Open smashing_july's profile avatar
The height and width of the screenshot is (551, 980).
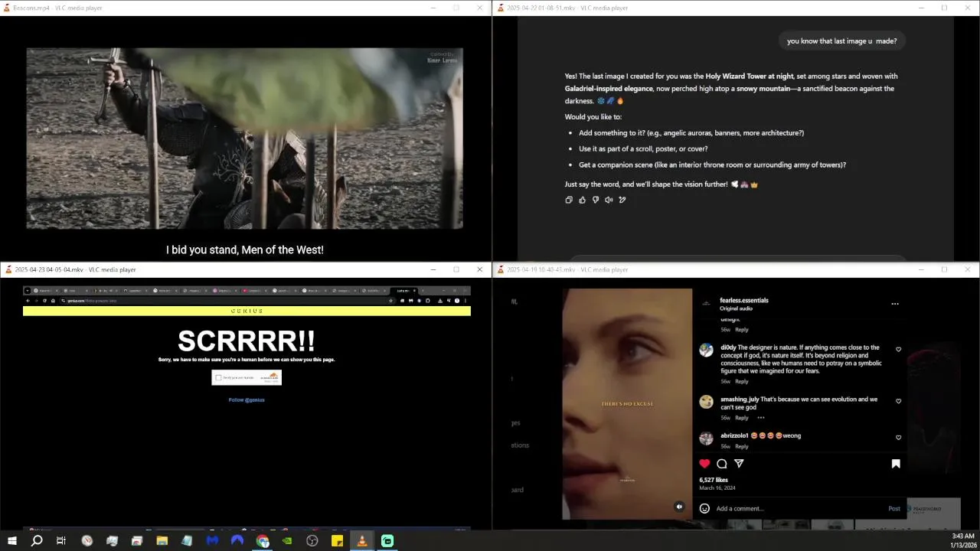(x=706, y=402)
